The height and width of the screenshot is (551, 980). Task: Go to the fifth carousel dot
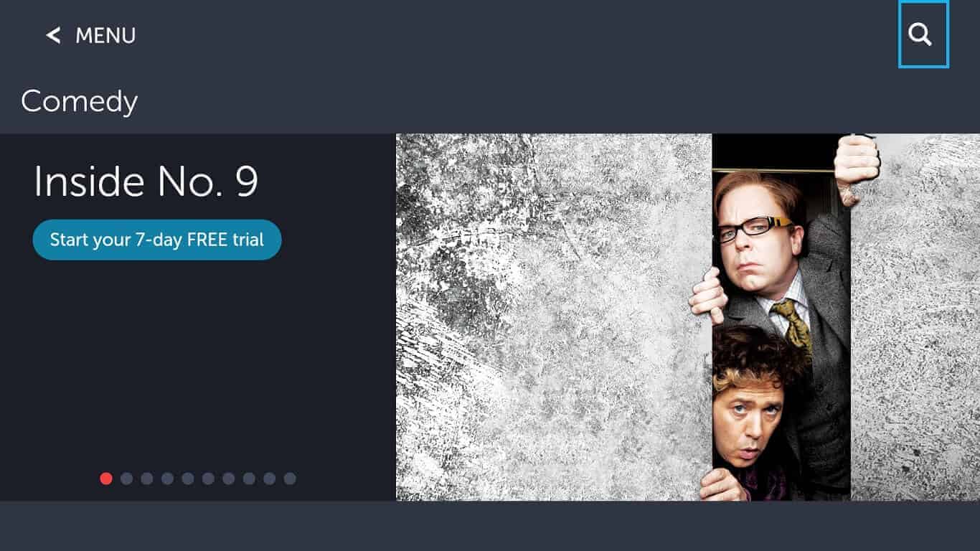pos(188,479)
